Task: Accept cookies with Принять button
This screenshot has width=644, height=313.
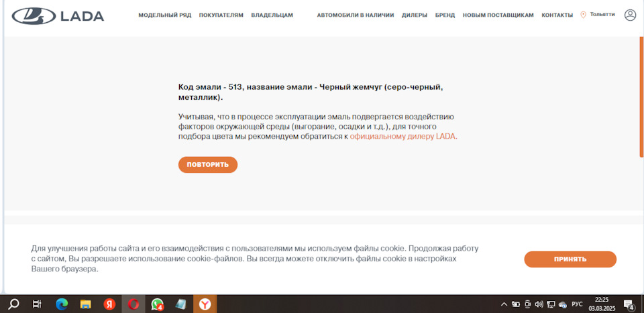Action: coord(570,259)
